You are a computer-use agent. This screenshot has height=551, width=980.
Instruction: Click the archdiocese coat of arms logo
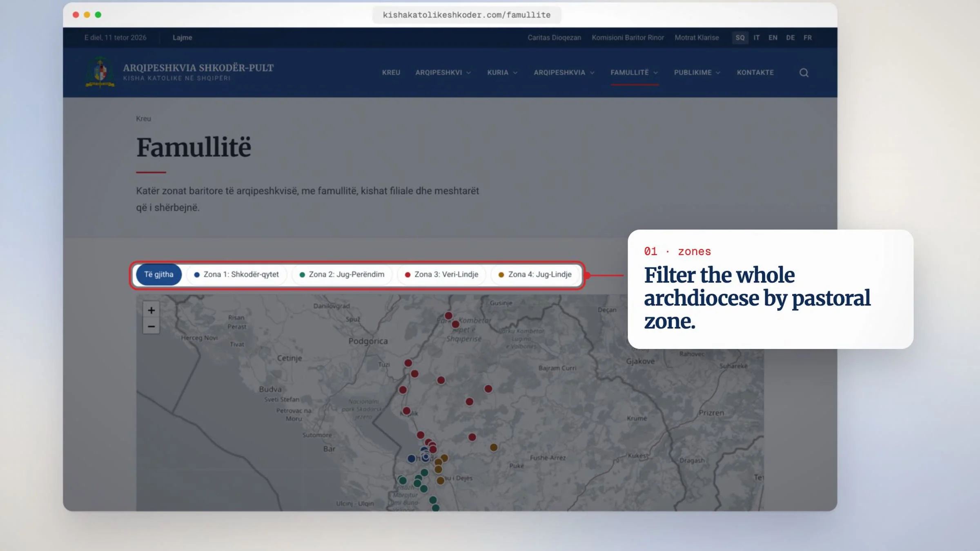(x=100, y=72)
